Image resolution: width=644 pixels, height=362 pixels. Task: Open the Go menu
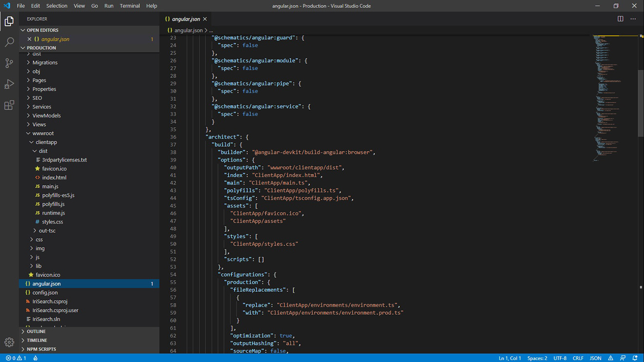point(95,6)
